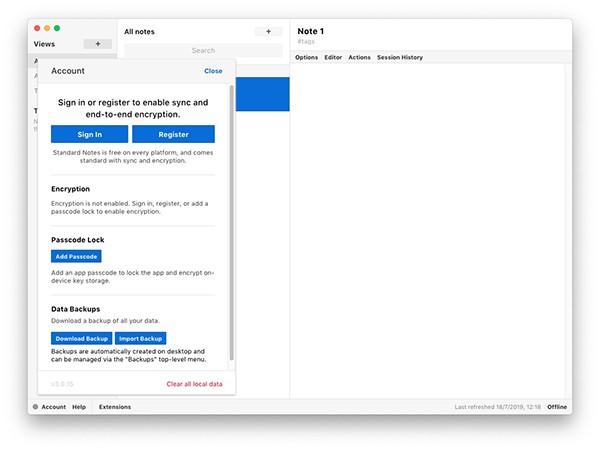Add a new view with the Views plus button
600x451 pixels.
tap(98, 44)
